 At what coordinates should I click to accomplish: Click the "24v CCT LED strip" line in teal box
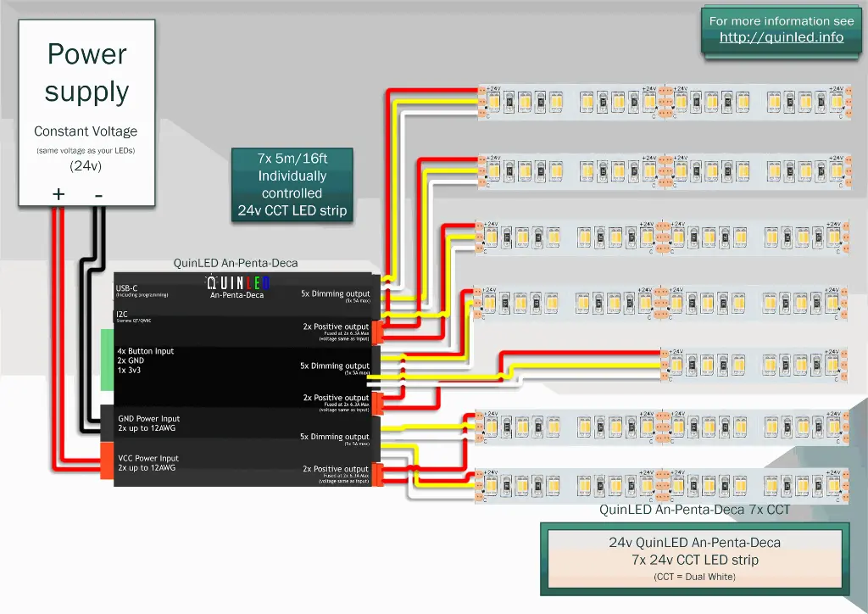click(292, 210)
